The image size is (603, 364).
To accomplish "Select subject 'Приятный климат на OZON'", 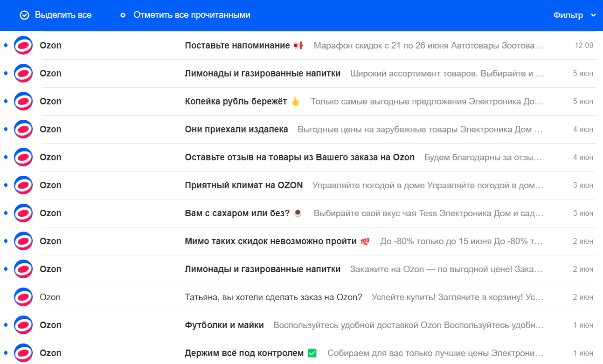I will (244, 185).
